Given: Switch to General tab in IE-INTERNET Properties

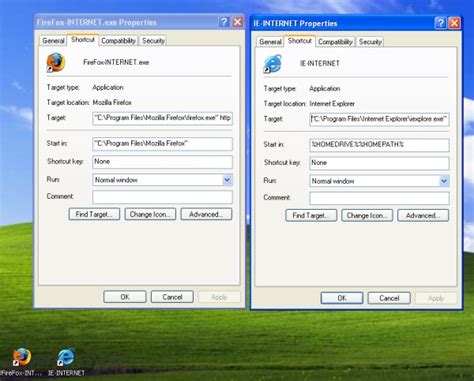Looking at the screenshot, I should [270, 42].
